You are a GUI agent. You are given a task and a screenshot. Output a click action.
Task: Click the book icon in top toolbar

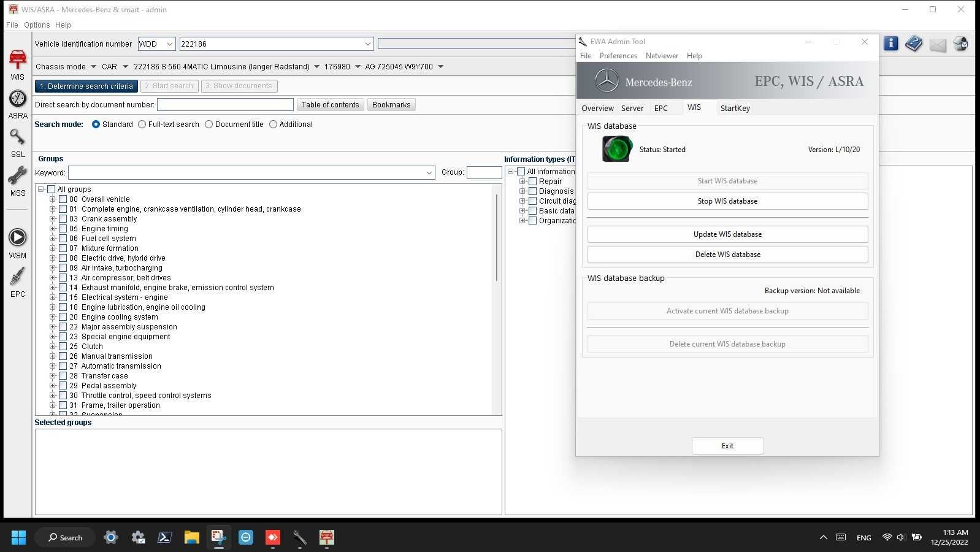914,44
